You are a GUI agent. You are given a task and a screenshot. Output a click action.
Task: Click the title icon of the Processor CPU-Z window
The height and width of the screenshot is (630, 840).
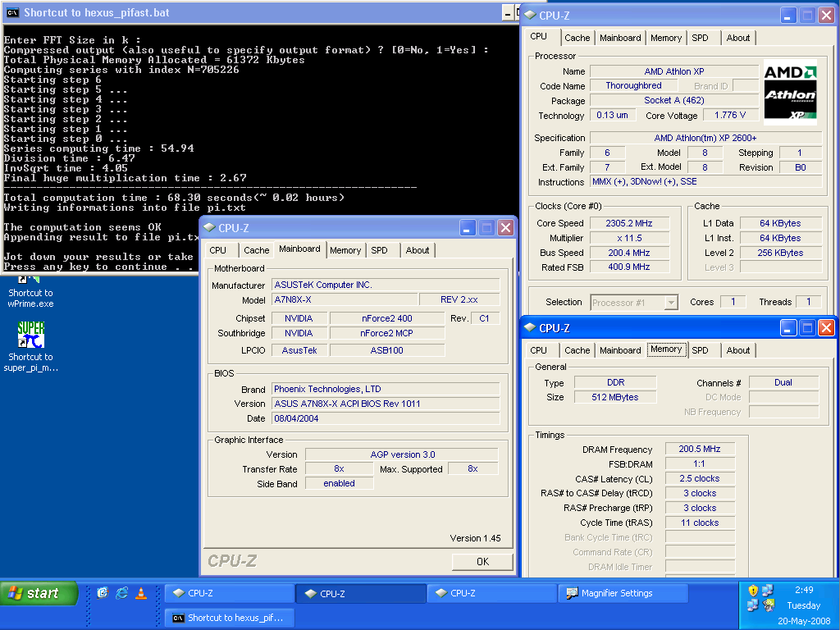(x=530, y=15)
